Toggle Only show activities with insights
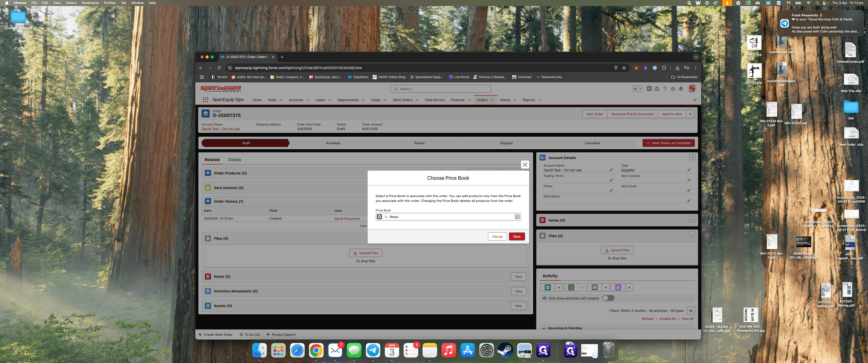The image size is (868, 363). (608, 298)
